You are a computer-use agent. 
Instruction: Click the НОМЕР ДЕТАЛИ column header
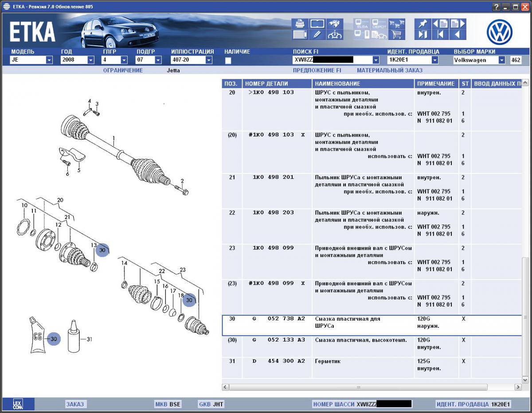click(277, 83)
